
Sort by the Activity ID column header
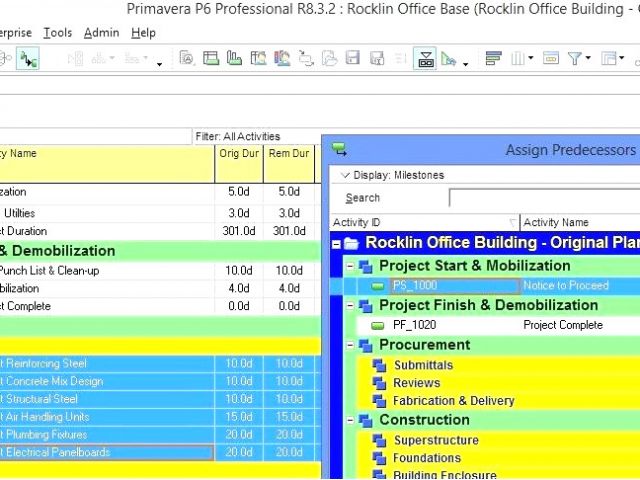tap(420, 222)
